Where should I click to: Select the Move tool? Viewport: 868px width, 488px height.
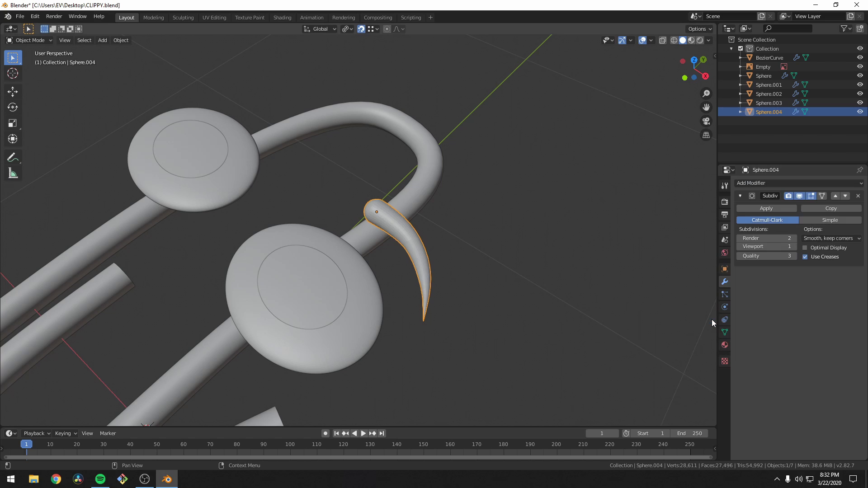(13, 92)
